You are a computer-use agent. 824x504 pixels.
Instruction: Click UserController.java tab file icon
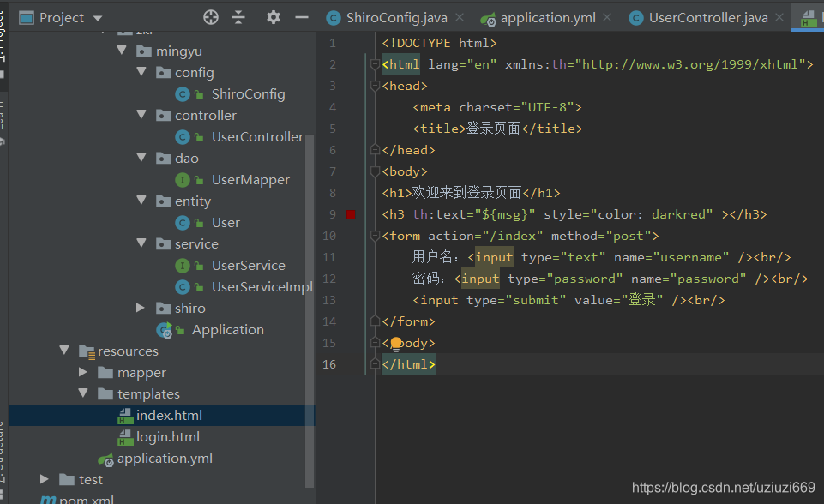[636, 18]
